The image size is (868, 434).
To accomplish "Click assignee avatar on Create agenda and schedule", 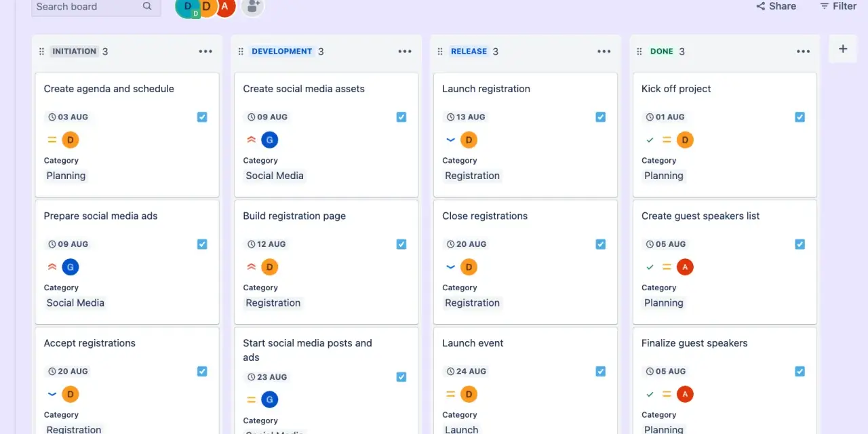I will pos(71,140).
